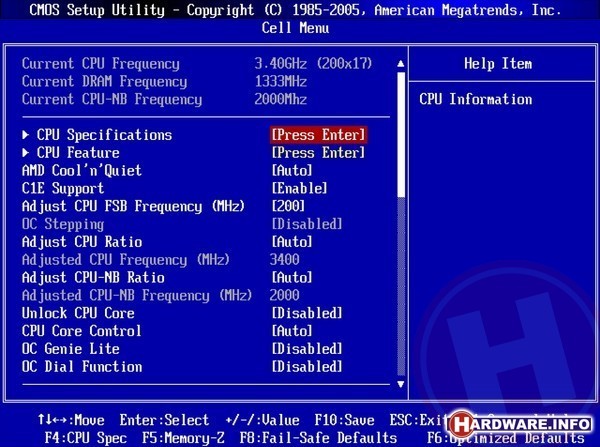Click the scrollbar up arrow

pos(401,64)
